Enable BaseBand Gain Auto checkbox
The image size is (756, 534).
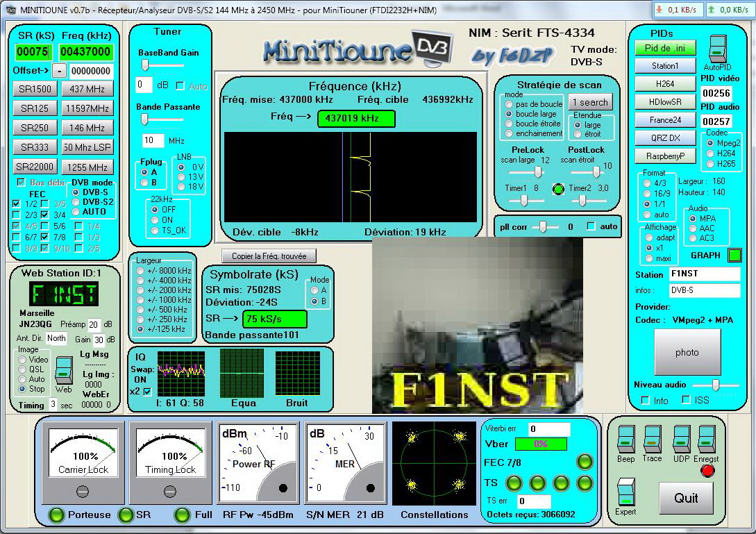click(180, 86)
